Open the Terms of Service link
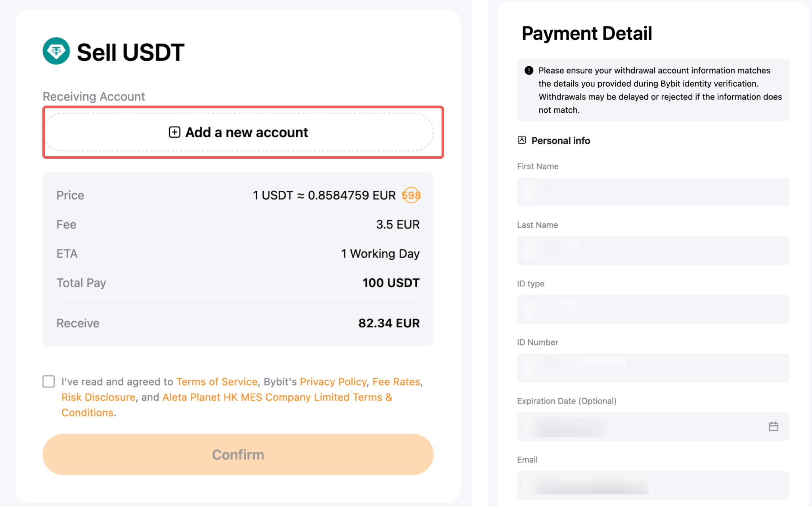This screenshot has width=812, height=507. click(217, 382)
